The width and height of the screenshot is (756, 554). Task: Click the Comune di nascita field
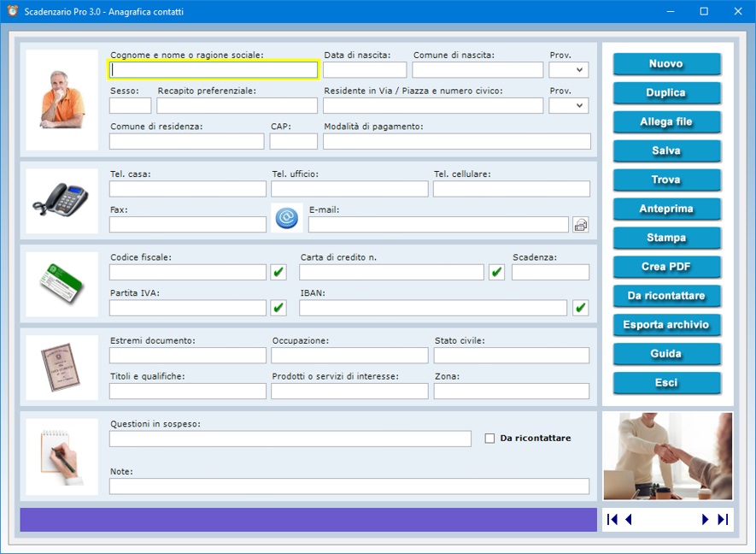click(x=478, y=70)
